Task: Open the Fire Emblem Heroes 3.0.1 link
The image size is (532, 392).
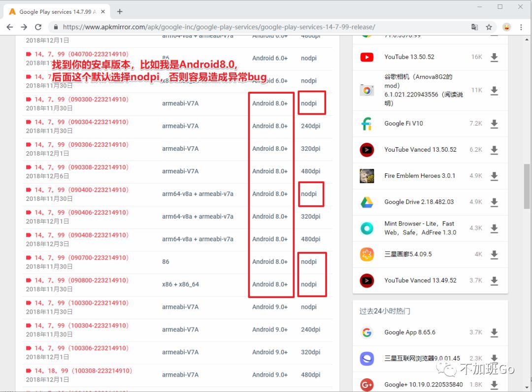Action: (420, 176)
